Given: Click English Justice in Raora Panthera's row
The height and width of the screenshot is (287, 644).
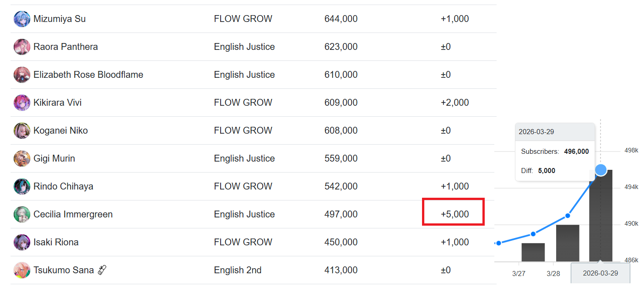Looking at the screenshot, I should pos(244,47).
